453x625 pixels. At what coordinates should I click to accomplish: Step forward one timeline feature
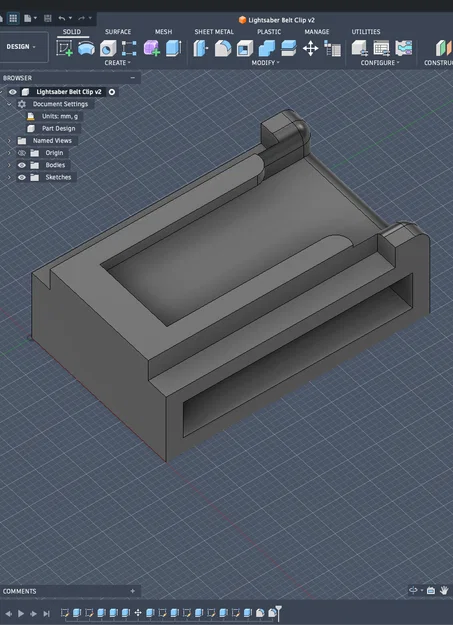coord(33,613)
